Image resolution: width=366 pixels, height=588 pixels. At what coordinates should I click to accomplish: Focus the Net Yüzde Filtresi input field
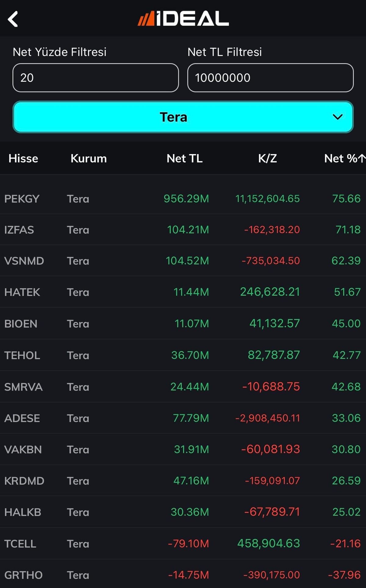pos(95,78)
